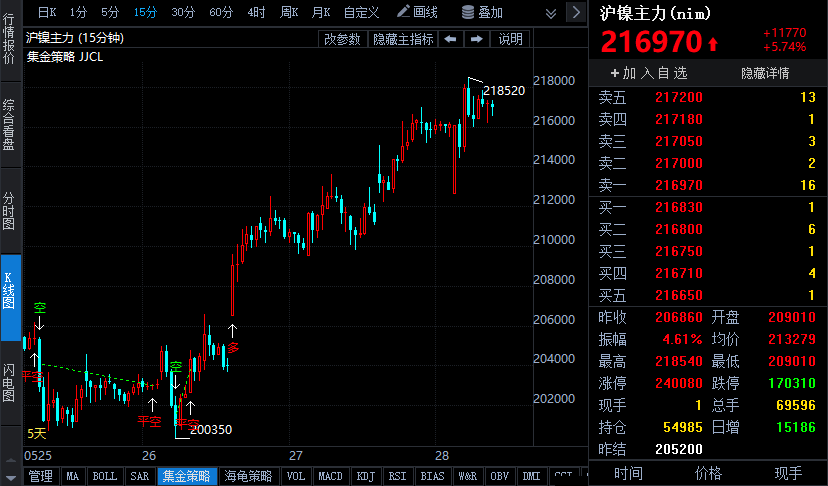
Task: Click the down arrow at sidebar bottom
Action: coord(10,477)
